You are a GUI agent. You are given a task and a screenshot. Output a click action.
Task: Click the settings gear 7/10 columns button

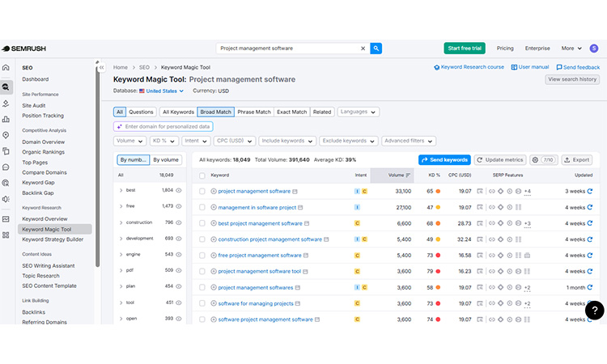click(544, 160)
